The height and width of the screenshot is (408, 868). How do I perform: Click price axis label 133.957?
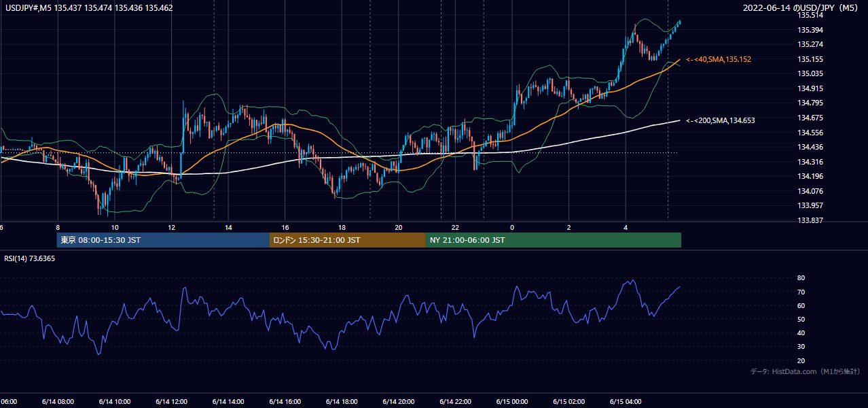click(810, 205)
